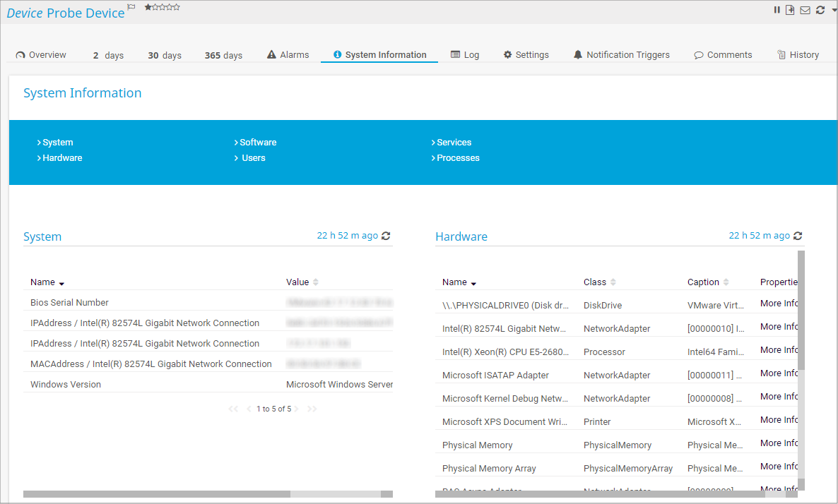Click the System table horizontal scrollbar

[x=157, y=494]
